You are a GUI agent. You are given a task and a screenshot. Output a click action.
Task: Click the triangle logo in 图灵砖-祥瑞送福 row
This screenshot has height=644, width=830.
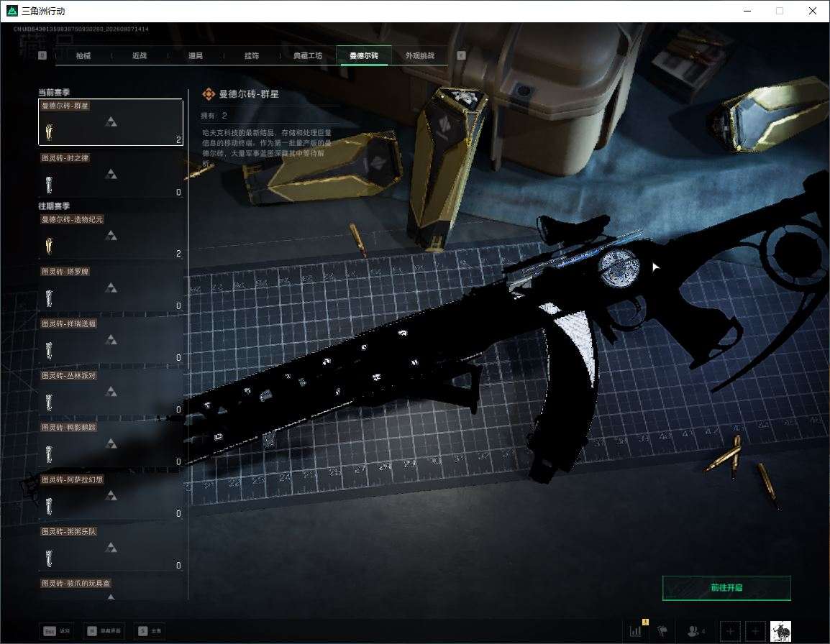pos(111,339)
